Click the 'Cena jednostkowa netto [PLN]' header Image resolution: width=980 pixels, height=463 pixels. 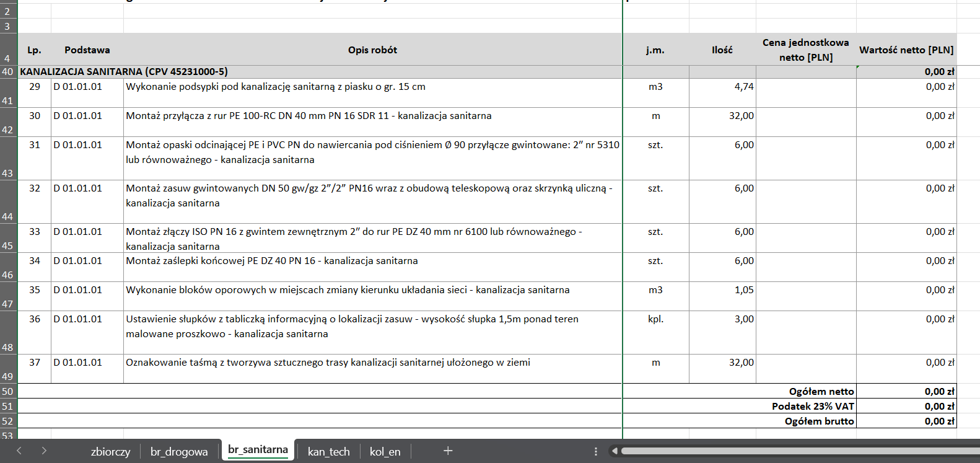[806, 50]
